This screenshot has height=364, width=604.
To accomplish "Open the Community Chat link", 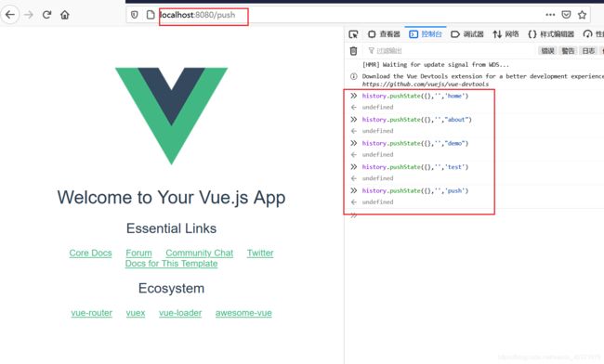I will (x=200, y=253).
